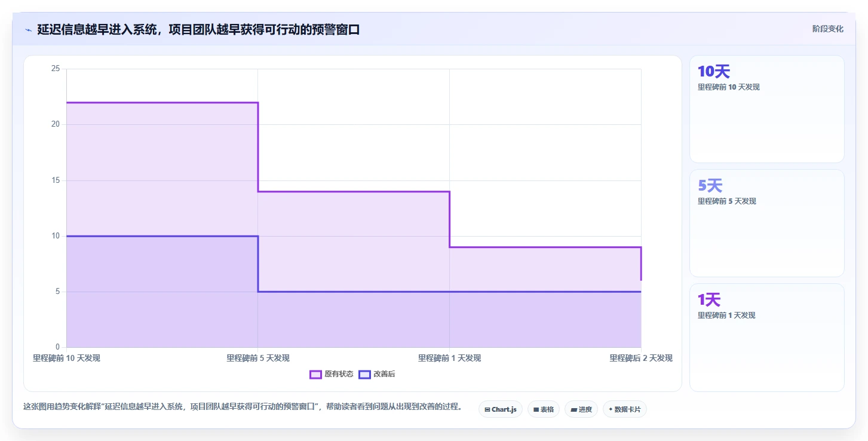Select the Chart.js tag chip
The image size is (868, 441).
[500, 409]
